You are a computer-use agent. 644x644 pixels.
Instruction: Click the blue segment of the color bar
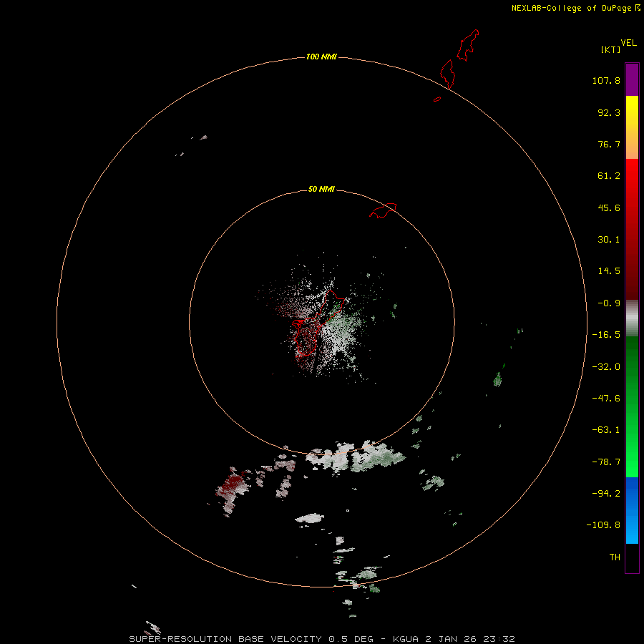click(632, 510)
